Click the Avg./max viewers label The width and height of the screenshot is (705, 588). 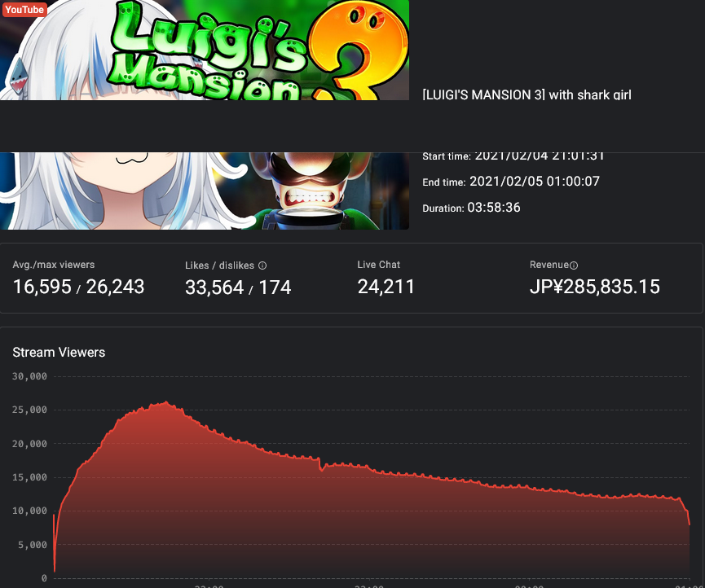point(54,265)
